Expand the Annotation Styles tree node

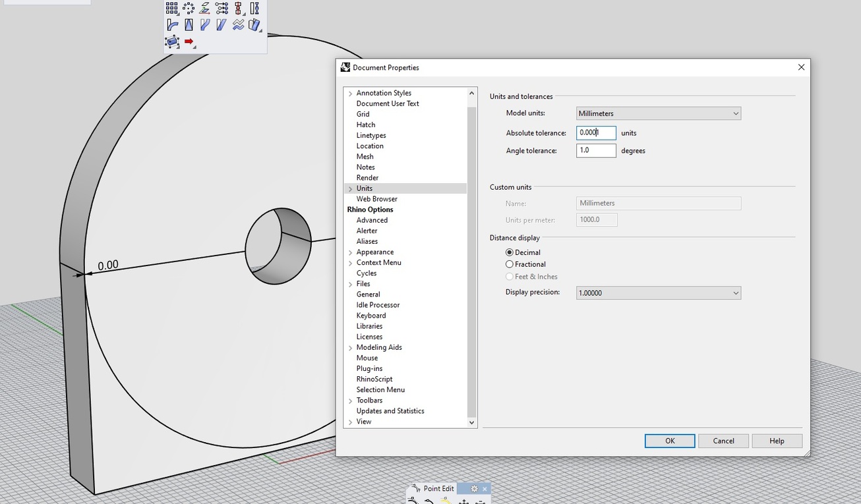350,94
